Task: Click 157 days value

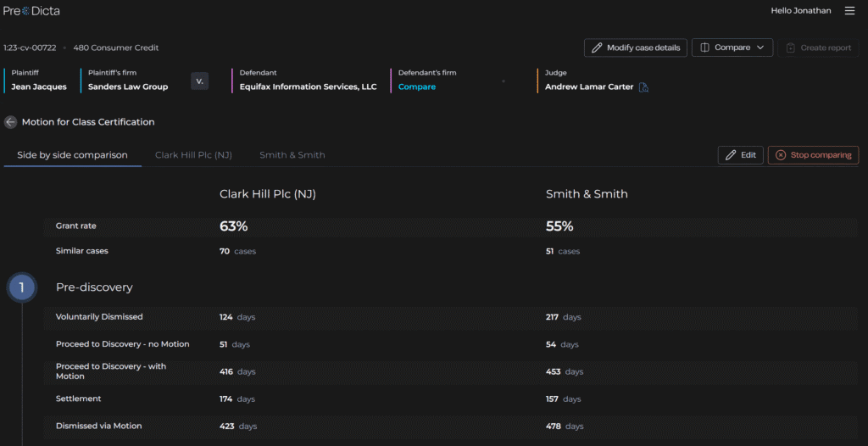Action: point(564,399)
